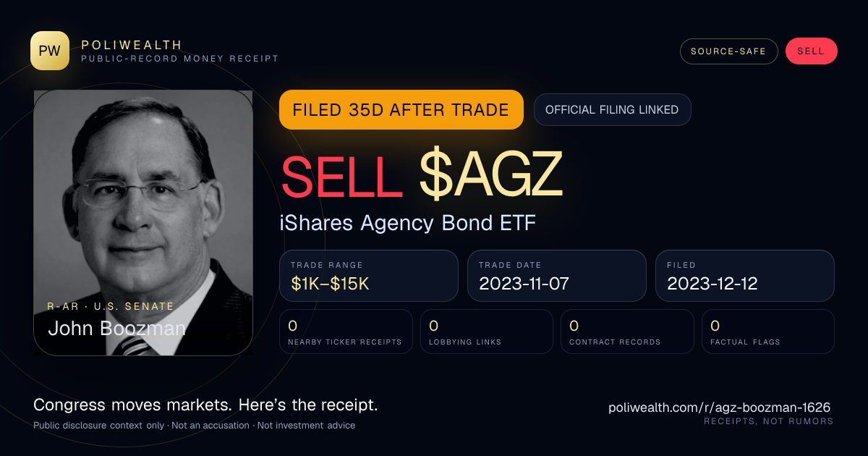Click the John Boozman portrait photo

pyautogui.click(x=143, y=223)
